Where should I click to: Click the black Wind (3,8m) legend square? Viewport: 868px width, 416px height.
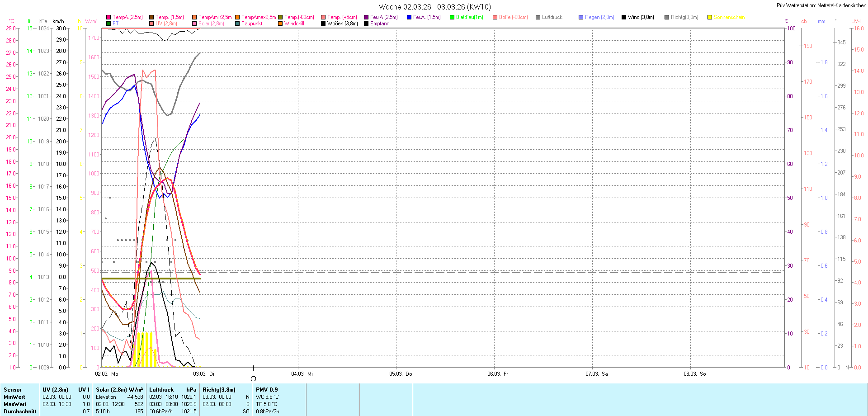(624, 17)
